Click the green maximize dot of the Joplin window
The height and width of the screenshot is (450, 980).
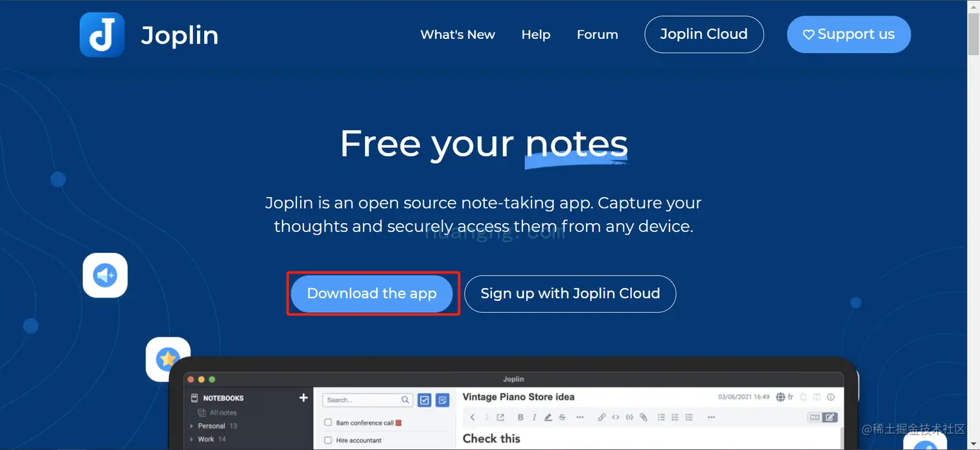point(212,379)
